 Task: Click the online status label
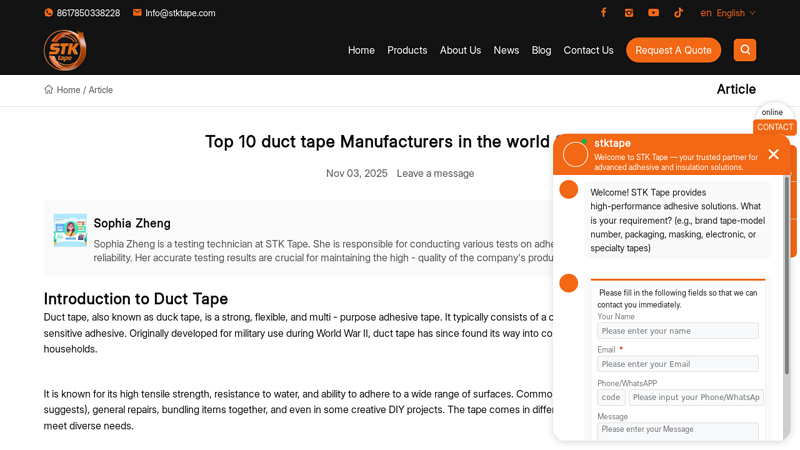(772, 112)
